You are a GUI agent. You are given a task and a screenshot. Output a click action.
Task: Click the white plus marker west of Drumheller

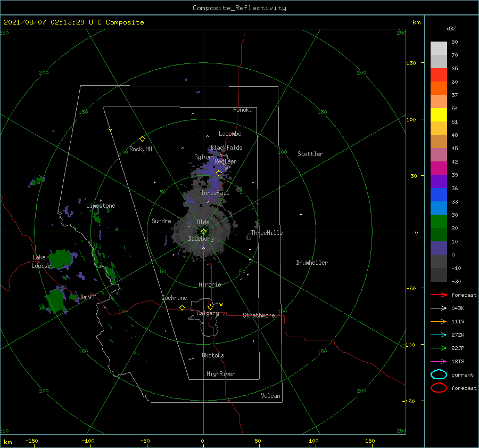click(301, 214)
